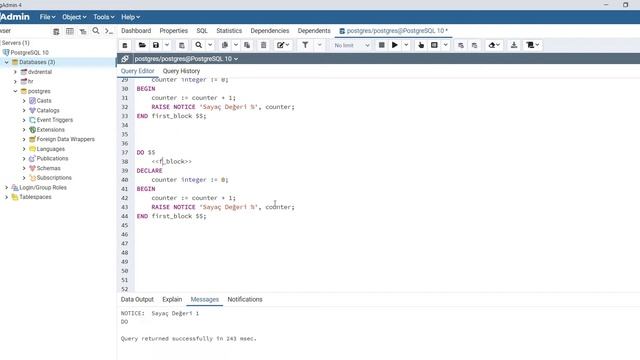640x360 pixels.
Task: Select the Foreign Data Wrappers tree item
Action: pyautogui.click(x=65, y=139)
